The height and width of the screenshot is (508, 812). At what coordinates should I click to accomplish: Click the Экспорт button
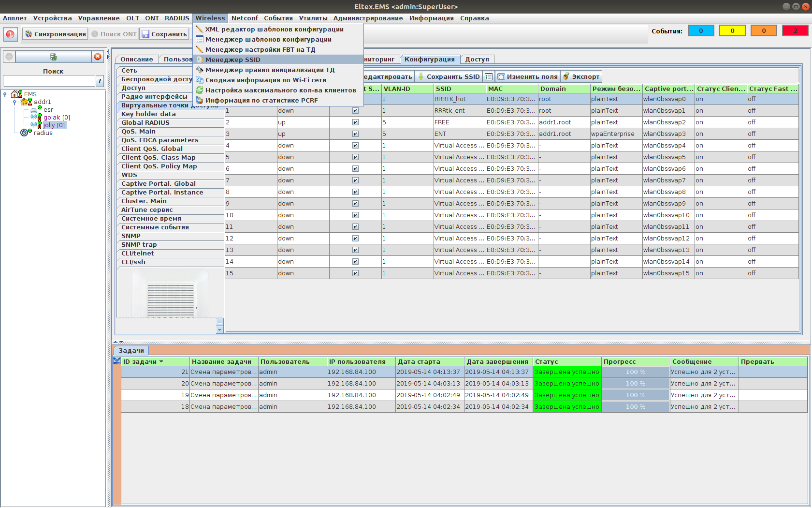coord(581,77)
